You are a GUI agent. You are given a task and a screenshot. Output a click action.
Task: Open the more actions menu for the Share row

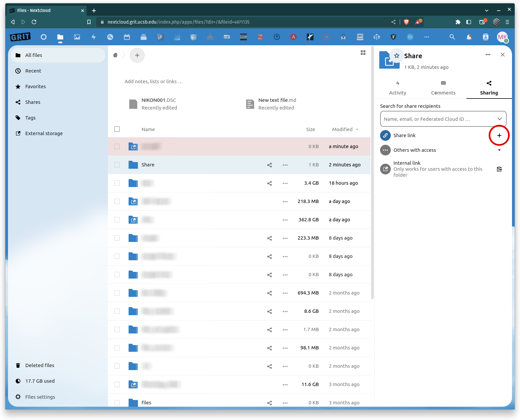point(285,165)
